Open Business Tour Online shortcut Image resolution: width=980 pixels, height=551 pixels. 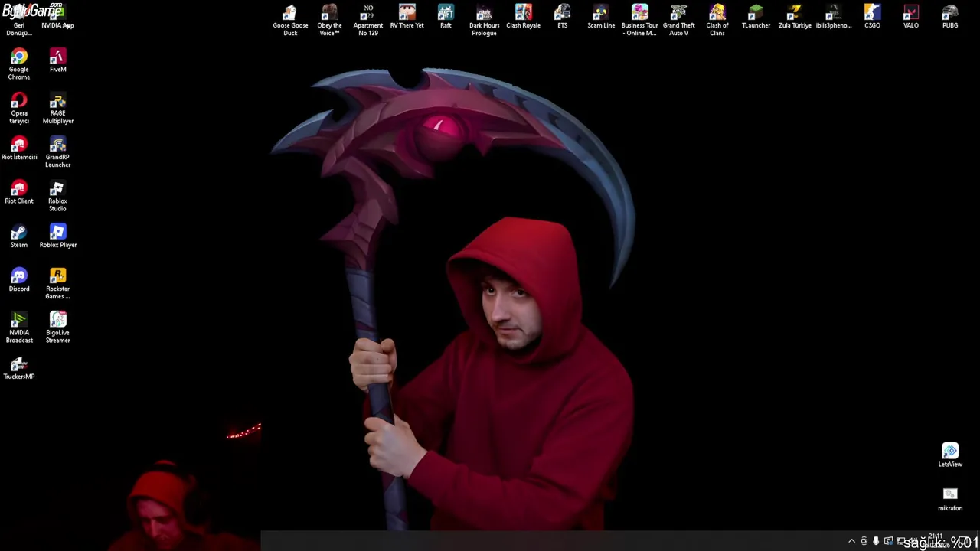[639, 21]
